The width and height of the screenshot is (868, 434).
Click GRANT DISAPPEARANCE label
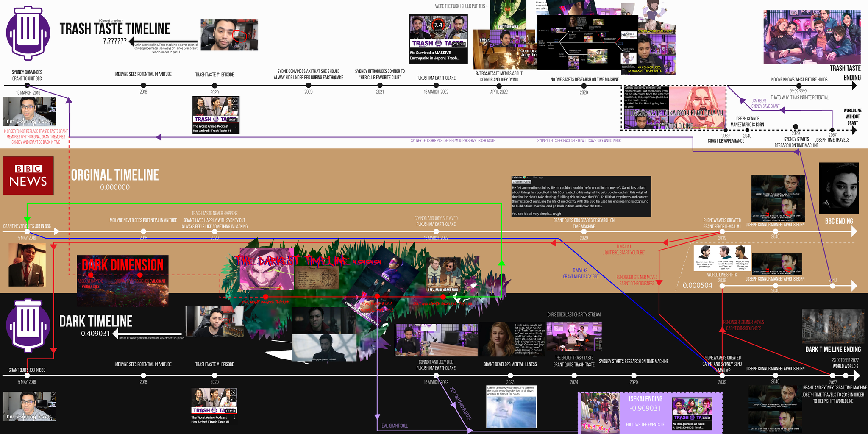tap(726, 141)
